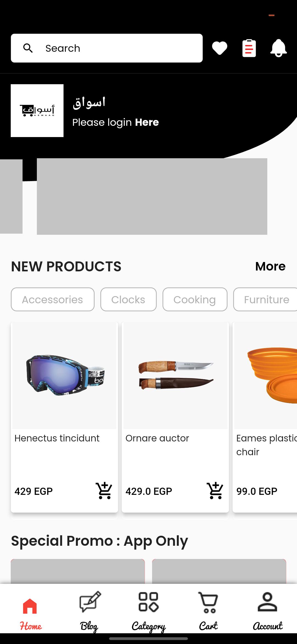Go to the Cart tab
The height and width of the screenshot is (644, 297).
[208, 611]
